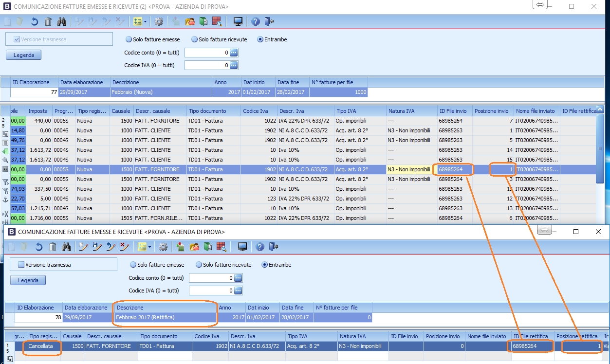This screenshot has height=364, width=610.
Task: Click the blue help question mark in lower toolbar
Action: tap(260, 247)
